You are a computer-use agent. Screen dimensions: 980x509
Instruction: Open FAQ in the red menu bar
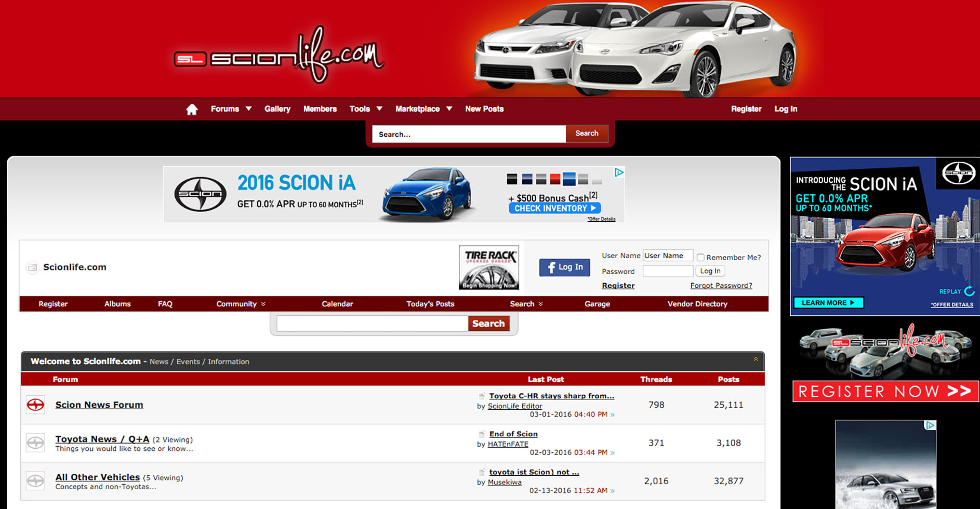pyautogui.click(x=165, y=304)
